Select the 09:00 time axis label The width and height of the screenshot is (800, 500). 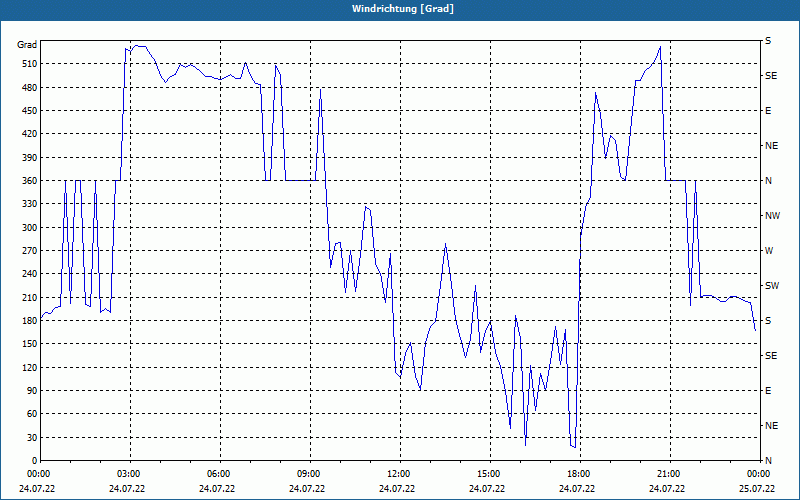[x=310, y=474]
